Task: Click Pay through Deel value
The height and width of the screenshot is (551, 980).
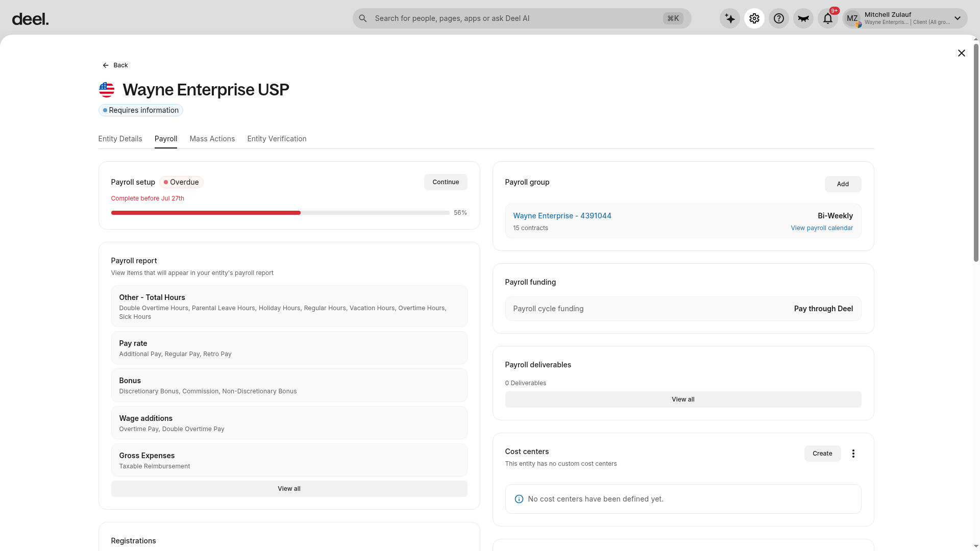Action: 824,309
